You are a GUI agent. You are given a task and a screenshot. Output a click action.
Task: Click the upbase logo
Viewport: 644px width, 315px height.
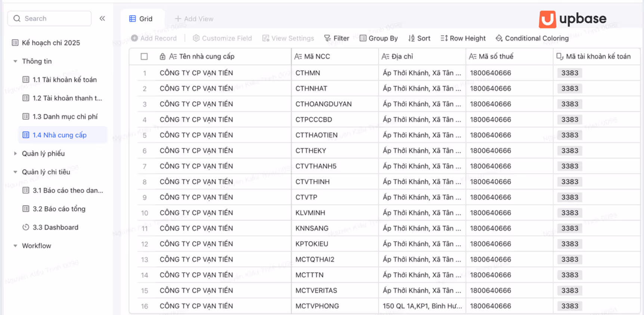[573, 19]
